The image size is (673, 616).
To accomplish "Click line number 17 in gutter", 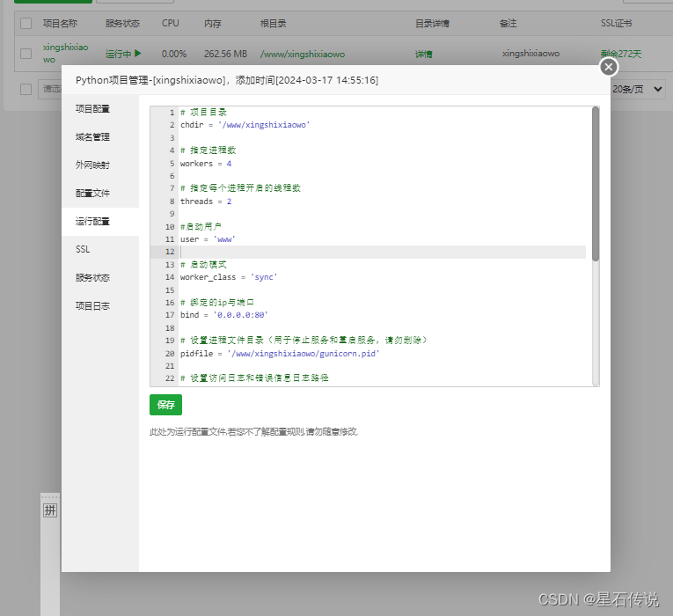I will [170, 315].
